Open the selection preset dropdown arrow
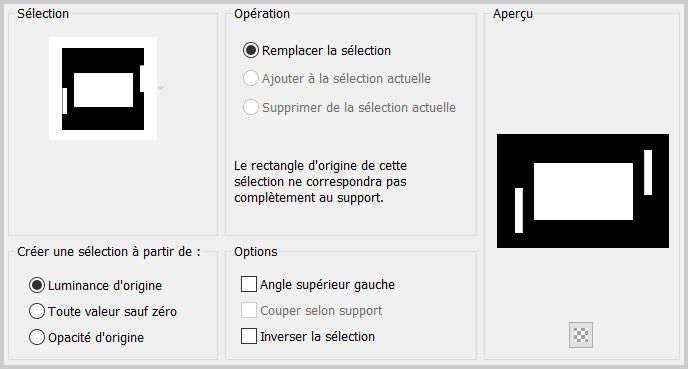Image resolution: width=688 pixels, height=369 pixels. 161,88
